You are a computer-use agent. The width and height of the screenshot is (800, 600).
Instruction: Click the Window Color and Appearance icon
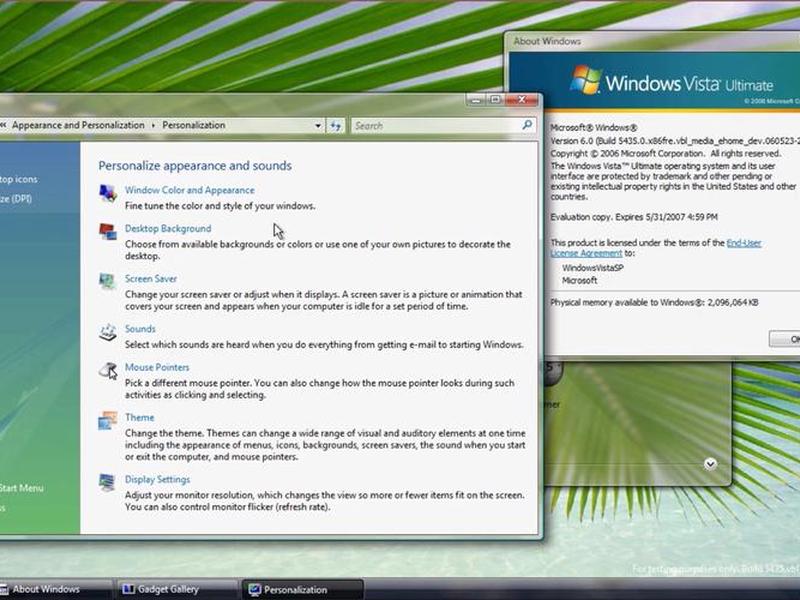[x=108, y=193]
